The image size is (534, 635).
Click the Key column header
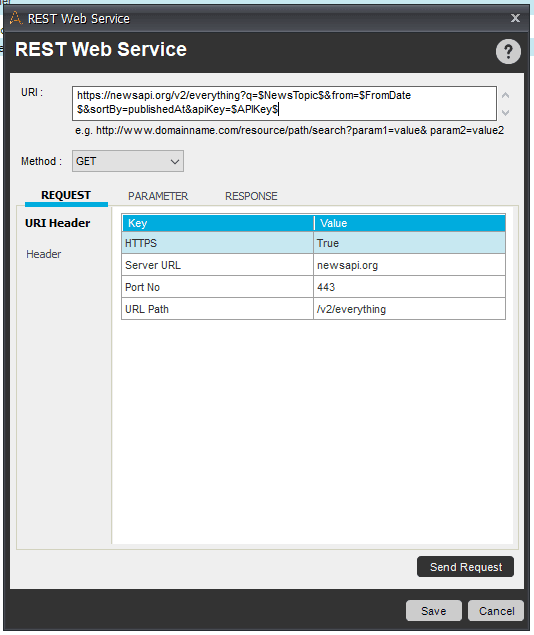point(218,223)
